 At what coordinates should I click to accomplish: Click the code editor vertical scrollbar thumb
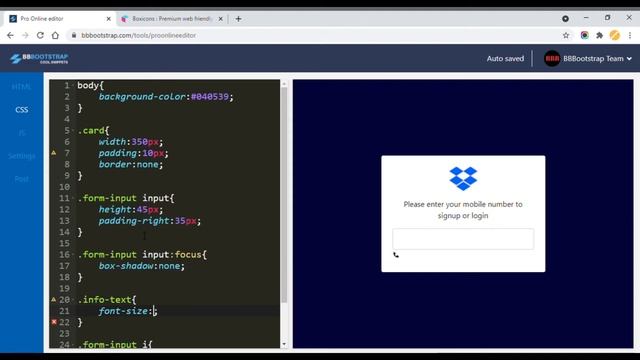coord(284,195)
